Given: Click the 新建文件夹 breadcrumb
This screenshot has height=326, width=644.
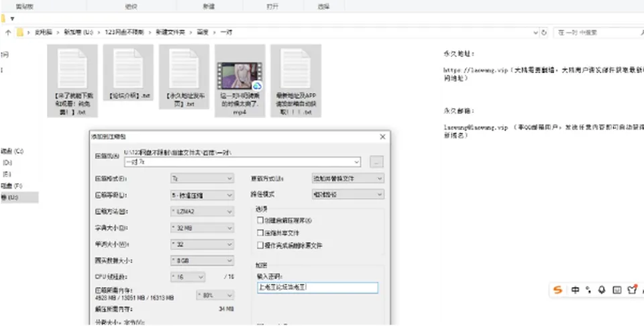Looking at the screenshot, I should (170, 32).
